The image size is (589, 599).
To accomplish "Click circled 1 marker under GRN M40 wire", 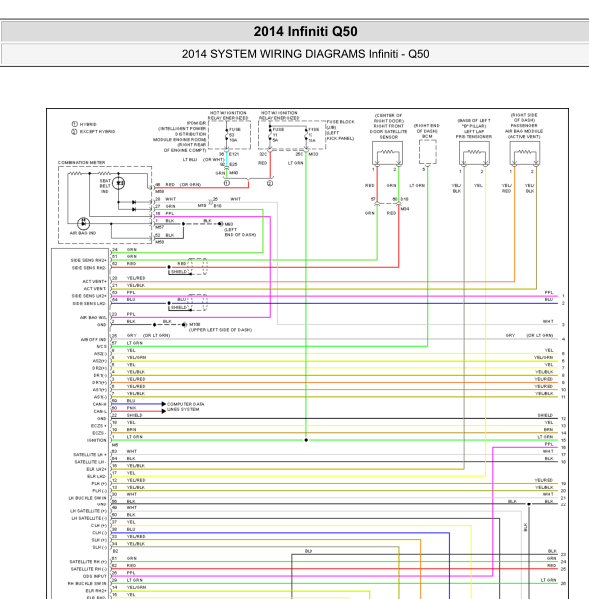I will click(227, 183).
